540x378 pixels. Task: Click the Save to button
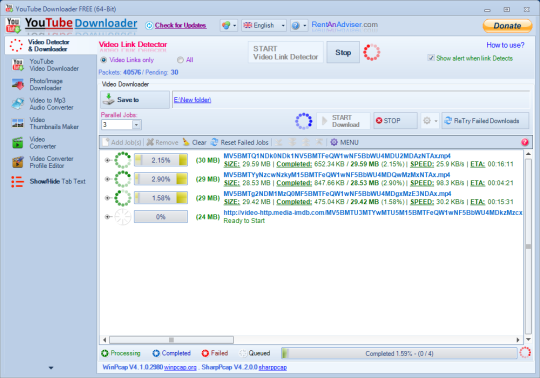click(x=135, y=100)
